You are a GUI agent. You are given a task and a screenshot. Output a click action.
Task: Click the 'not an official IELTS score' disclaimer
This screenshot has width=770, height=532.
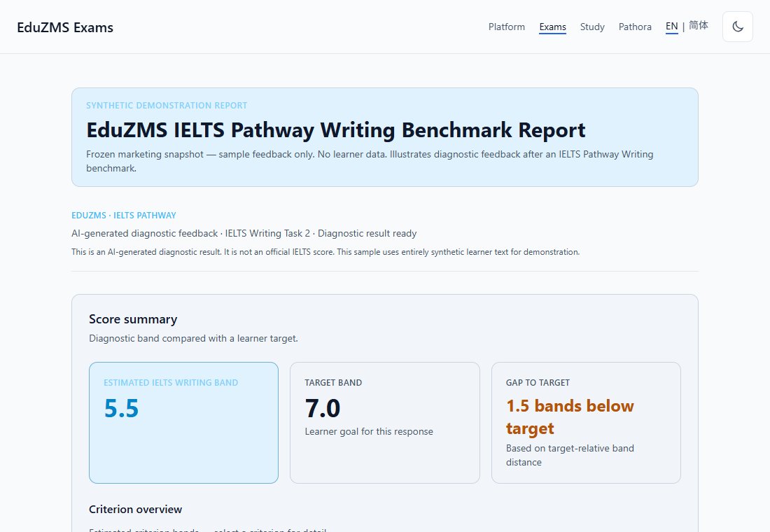(325, 252)
